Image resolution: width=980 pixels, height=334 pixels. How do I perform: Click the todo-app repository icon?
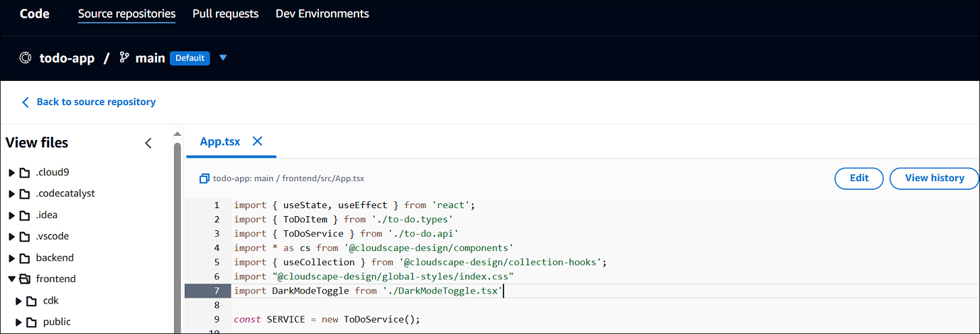[x=26, y=58]
